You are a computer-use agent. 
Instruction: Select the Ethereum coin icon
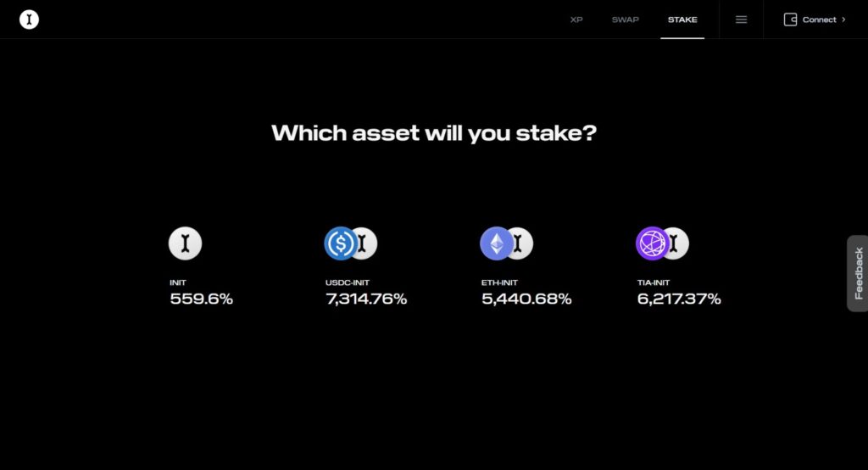tap(496, 243)
